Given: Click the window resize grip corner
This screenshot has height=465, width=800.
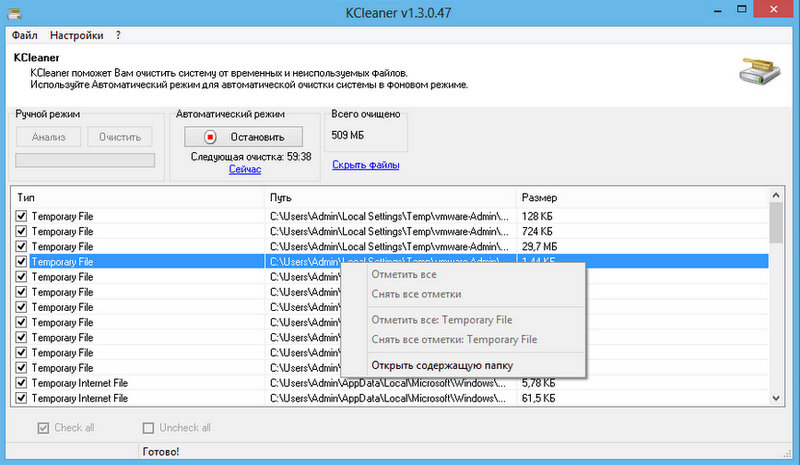Looking at the screenshot, I should point(788,453).
